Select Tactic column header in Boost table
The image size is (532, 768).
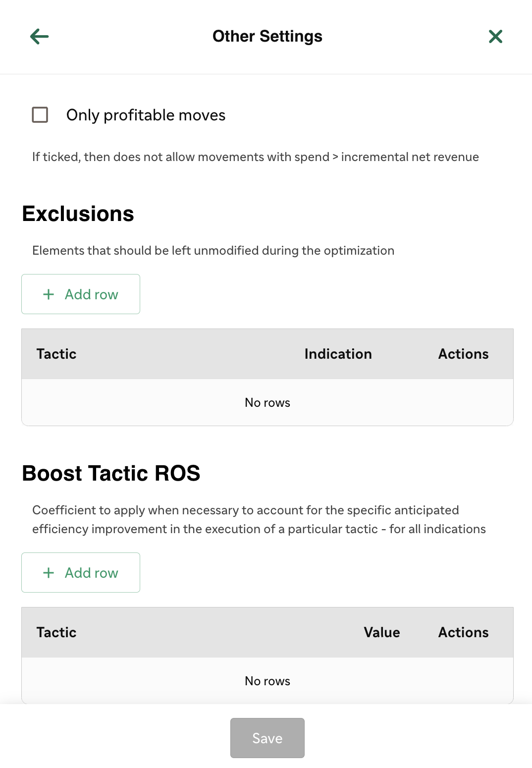(x=56, y=632)
